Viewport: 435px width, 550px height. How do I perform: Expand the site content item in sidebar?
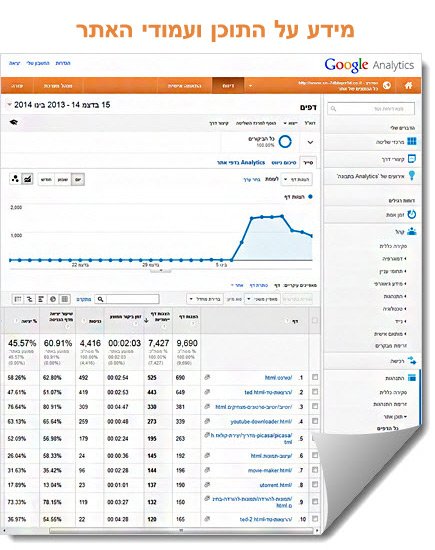(x=395, y=417)
